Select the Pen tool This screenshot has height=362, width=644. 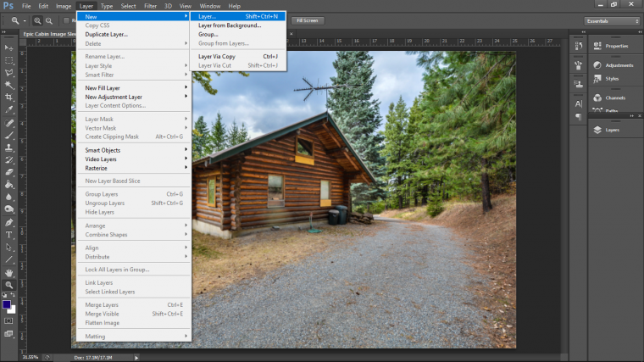point(8,223)
